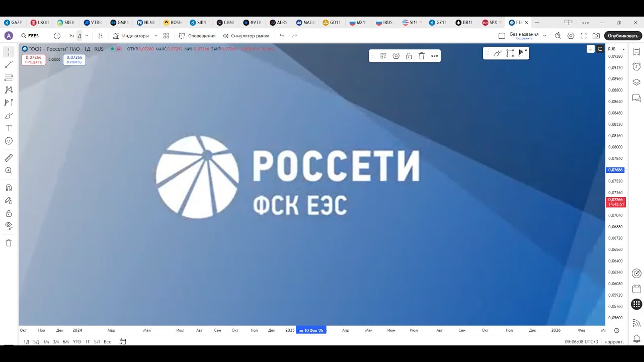Switch to the NVTK tab
644x362 pixels.
252,23
